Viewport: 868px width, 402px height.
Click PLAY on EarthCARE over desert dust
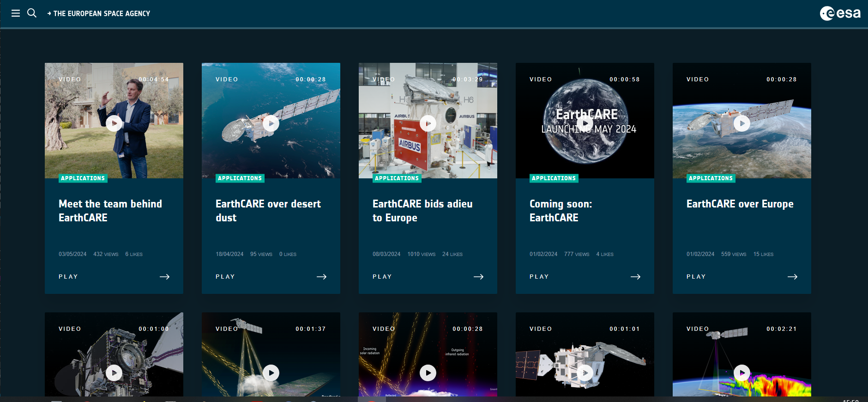[x=225, y=277]
